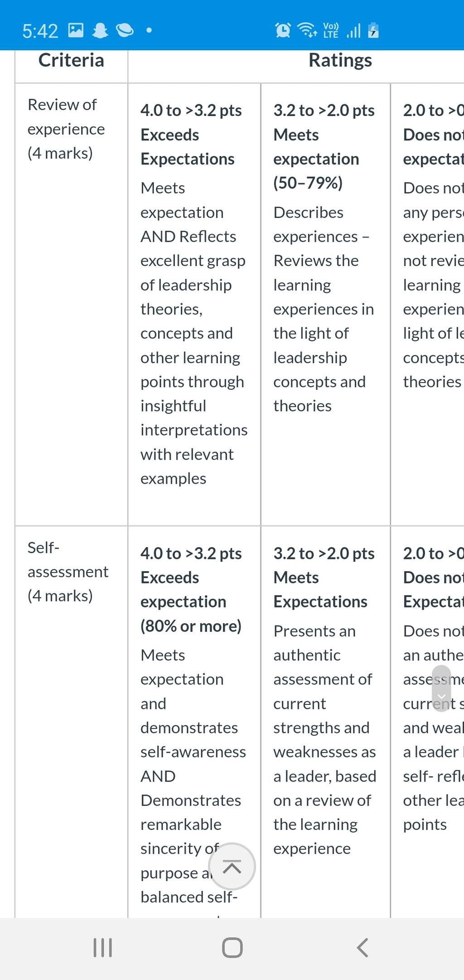Tap the image notification icon in status bar
Screen dimensions: 464x980
(76, 30)
